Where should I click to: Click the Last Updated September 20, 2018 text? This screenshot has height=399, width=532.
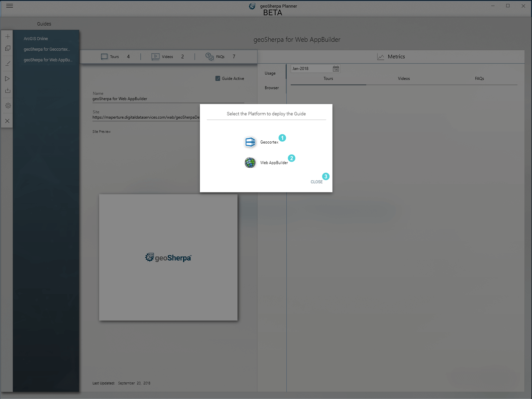pos(121,383)
